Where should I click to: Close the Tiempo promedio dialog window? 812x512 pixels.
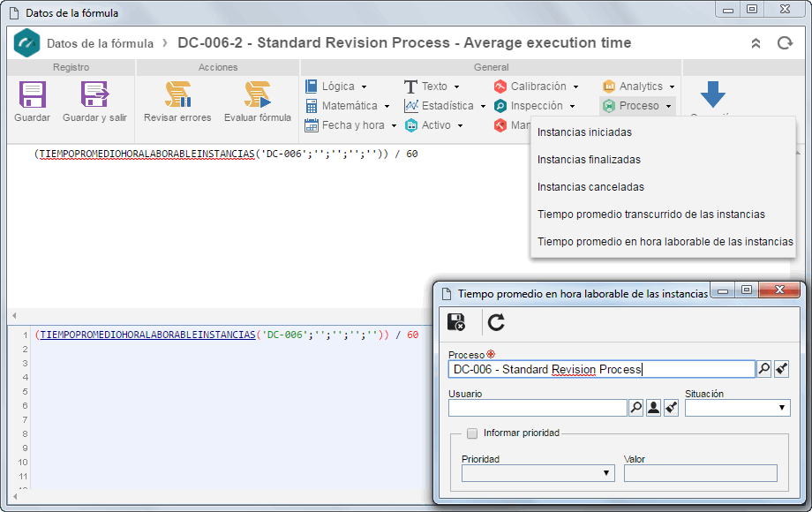pos(779,290)
